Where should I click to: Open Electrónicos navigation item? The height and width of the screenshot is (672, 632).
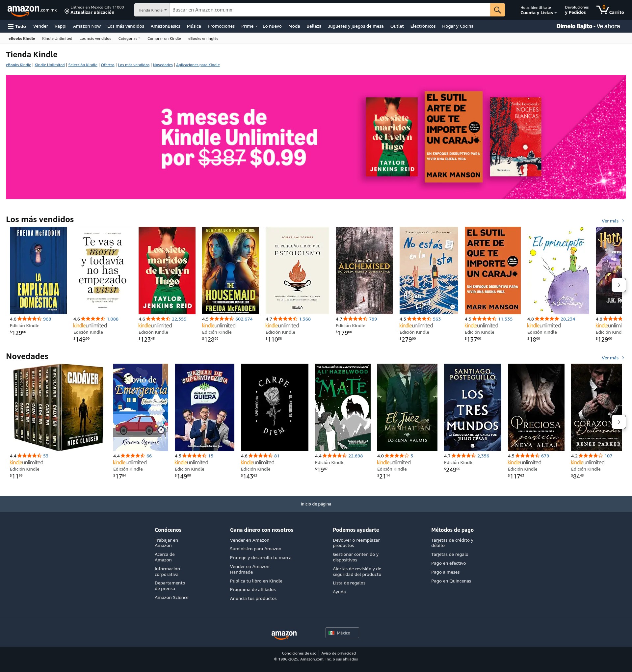pos(423,26)
